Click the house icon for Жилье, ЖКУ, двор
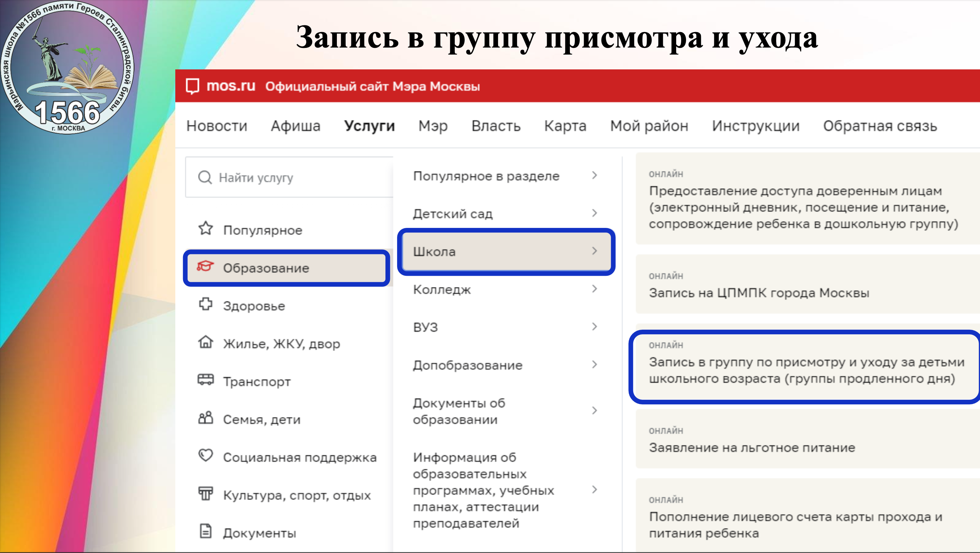Image resolution: width=980 pixels, height=553 pixels. 206,342
